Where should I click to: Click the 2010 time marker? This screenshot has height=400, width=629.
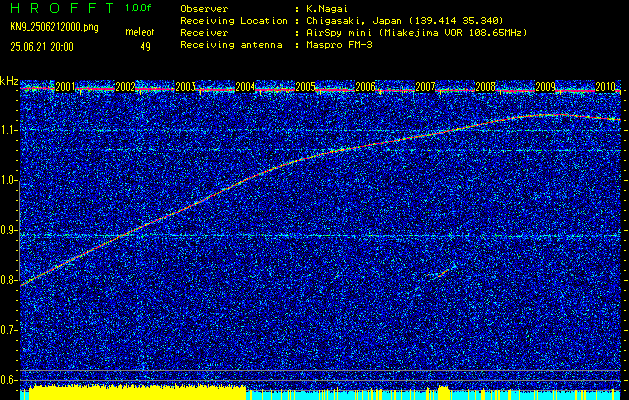tap(605, 87)
